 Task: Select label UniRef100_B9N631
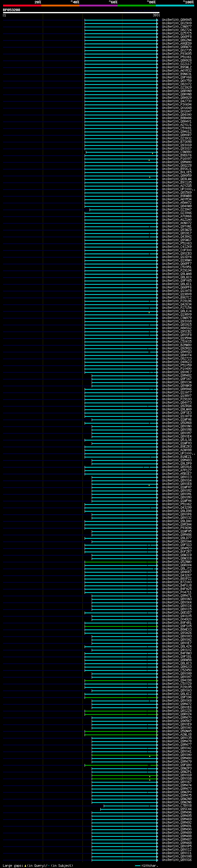coord(177,74)
